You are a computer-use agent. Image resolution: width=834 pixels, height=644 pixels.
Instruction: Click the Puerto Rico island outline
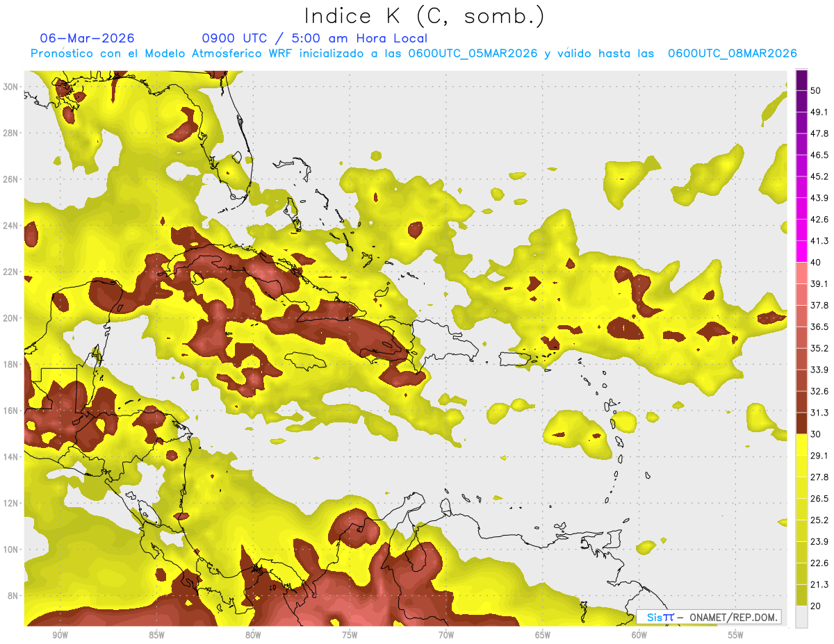515,359
